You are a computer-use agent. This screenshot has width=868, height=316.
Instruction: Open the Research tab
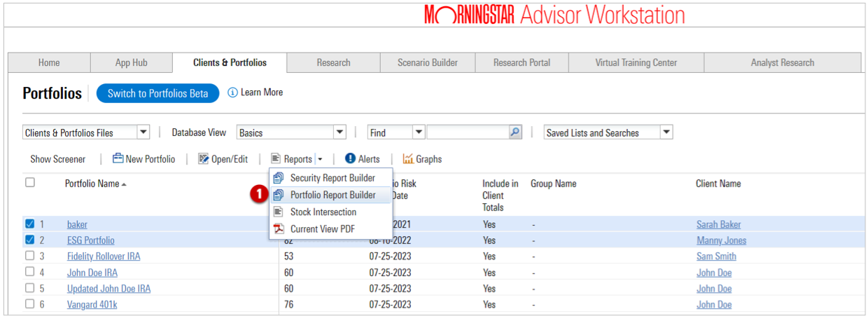333,63
